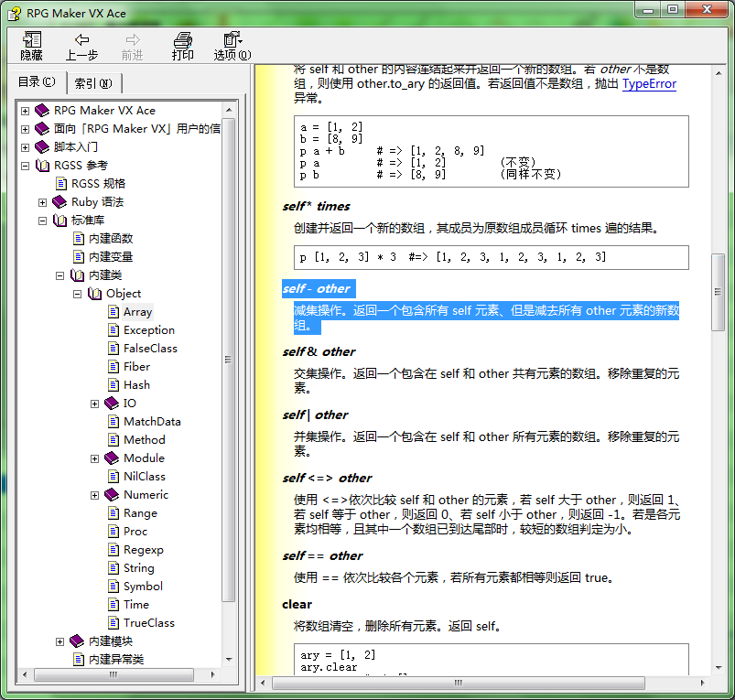Image resolution: width=735 pixels, height=700 pixels.
Task: Click the content pane horizontal scroll right arrow
Action: click(702, 683)
